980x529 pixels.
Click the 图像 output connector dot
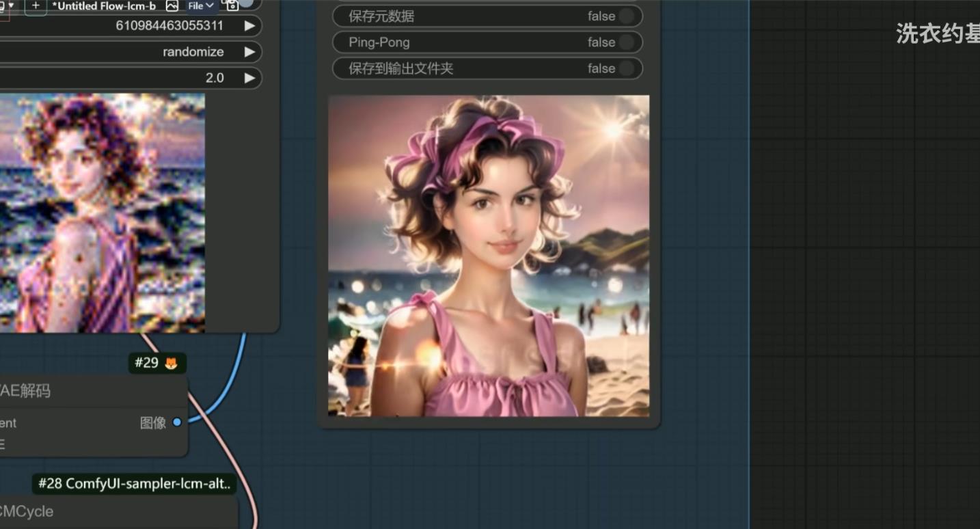177,422
